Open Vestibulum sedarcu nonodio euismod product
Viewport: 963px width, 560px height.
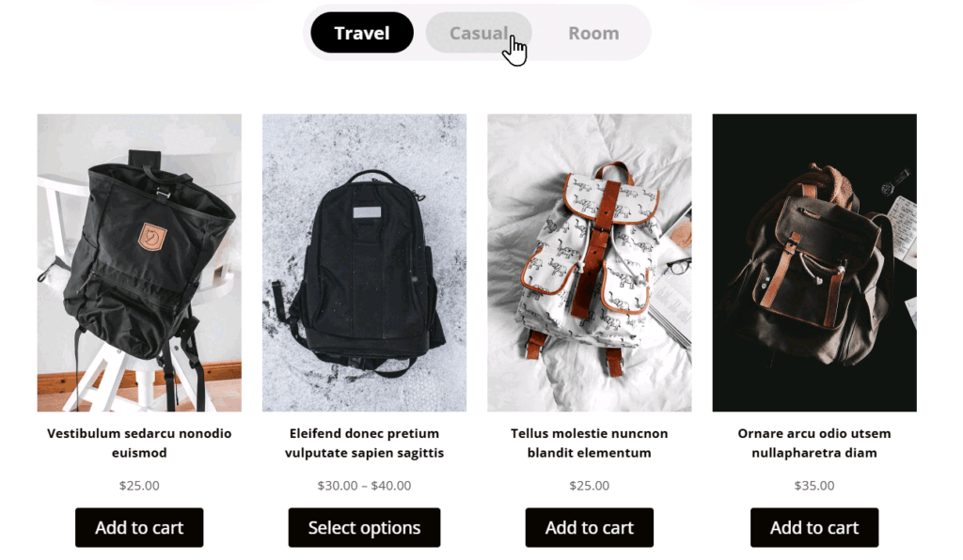(x=139, y=443)
